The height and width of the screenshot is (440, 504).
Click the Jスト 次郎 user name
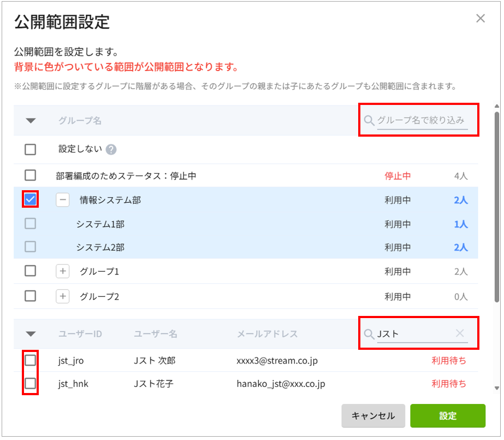pyautogui.click(x=155, y=361)
